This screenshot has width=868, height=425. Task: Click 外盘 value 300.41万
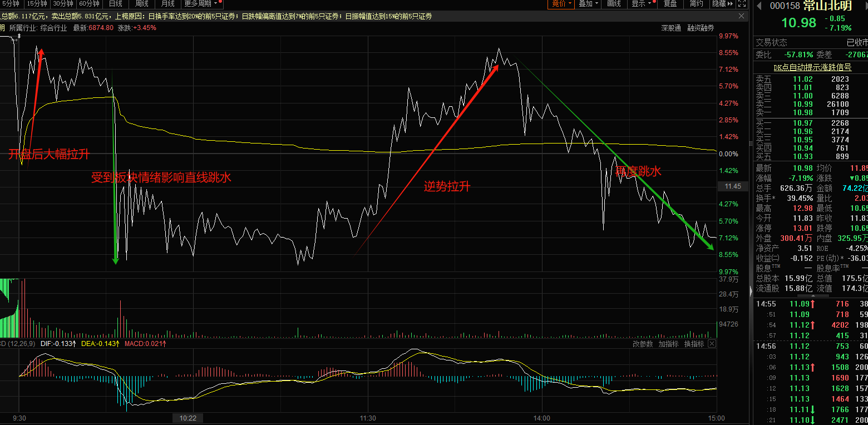(797, 238)
